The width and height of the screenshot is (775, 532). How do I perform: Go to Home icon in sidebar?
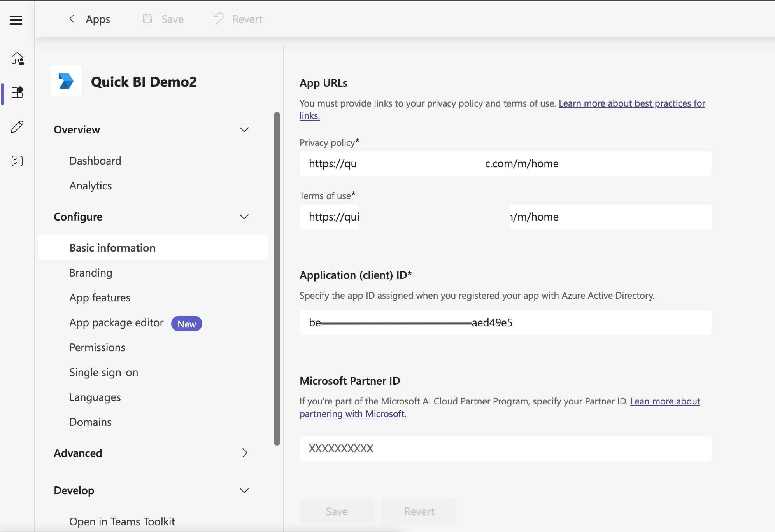coord(18,59)
